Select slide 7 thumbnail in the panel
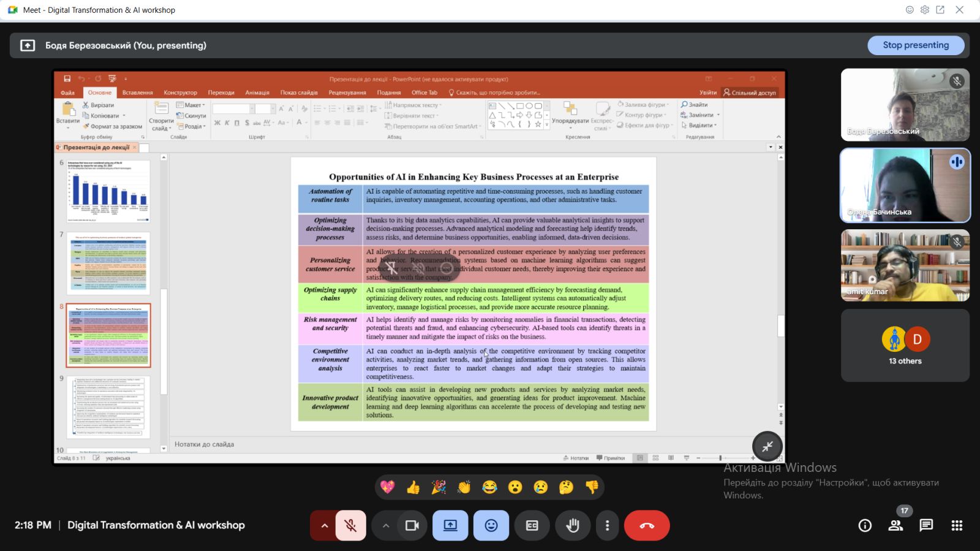980x551 pixels. 108,264
